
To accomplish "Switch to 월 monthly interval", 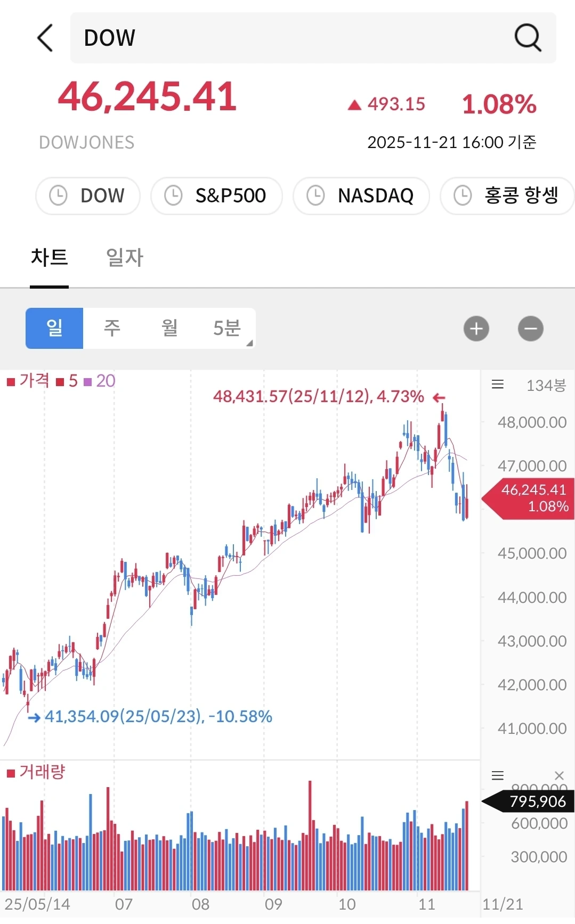I will click(x=169, y=328).
